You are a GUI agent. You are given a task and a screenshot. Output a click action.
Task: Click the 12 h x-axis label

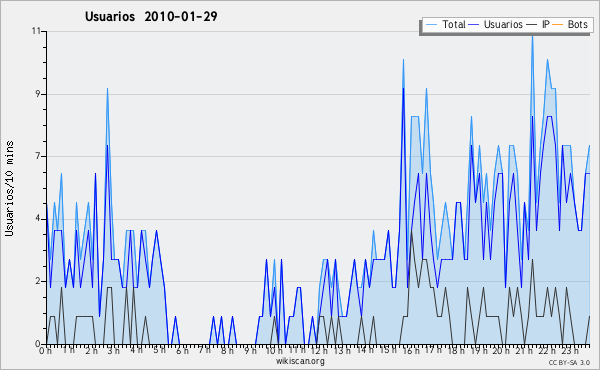tap(319, 350)
